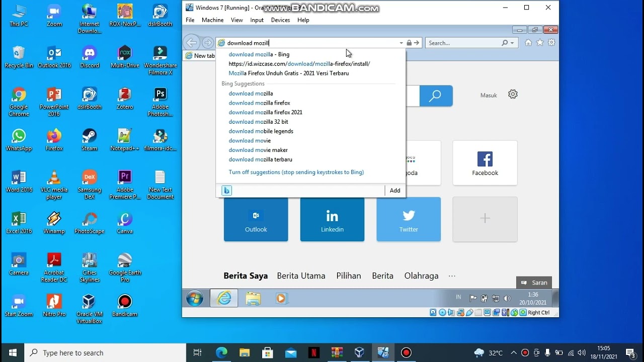Open Windows 7 taskbar Explorer folder
Image resolution: width=644 pixels, height=362 pixels.
pyautogui.click(x=253, y=299)
